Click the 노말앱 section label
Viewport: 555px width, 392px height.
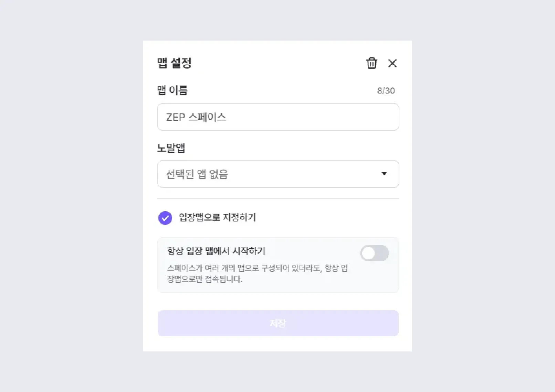(x=171, y=148)
